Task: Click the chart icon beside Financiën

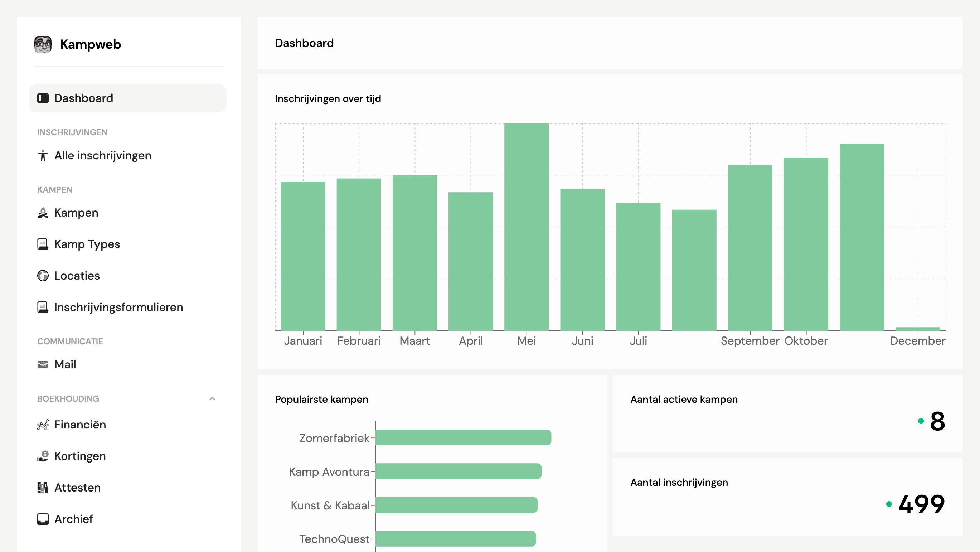Action: pyautogui.click(x=43, y=425)
